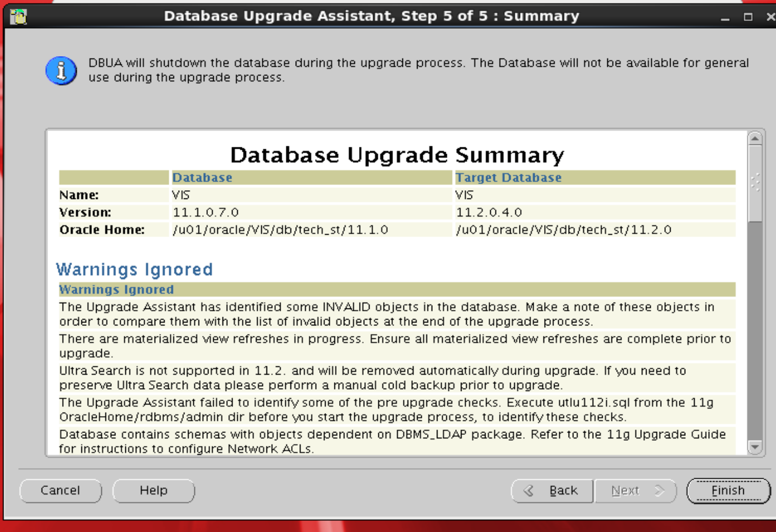Click the DBUA shutdown notice text
Screen dimensions: 776x532
[x=419, y=70]
